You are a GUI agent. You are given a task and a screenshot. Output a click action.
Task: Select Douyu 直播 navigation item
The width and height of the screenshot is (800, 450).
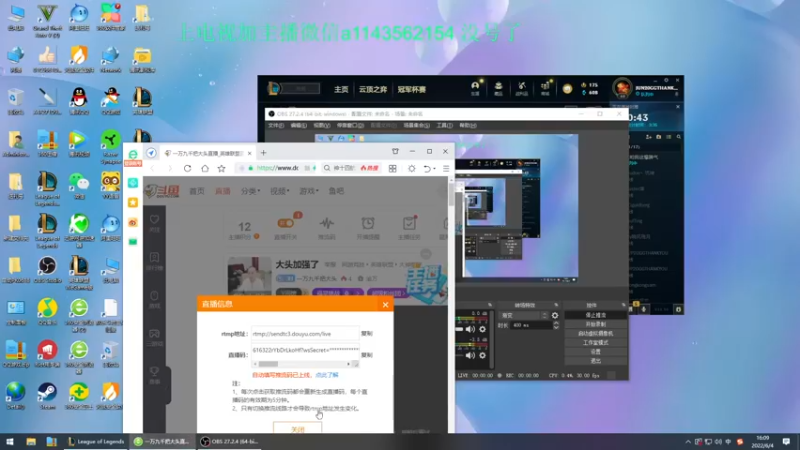pyautogui.click(x=222, y=191)
